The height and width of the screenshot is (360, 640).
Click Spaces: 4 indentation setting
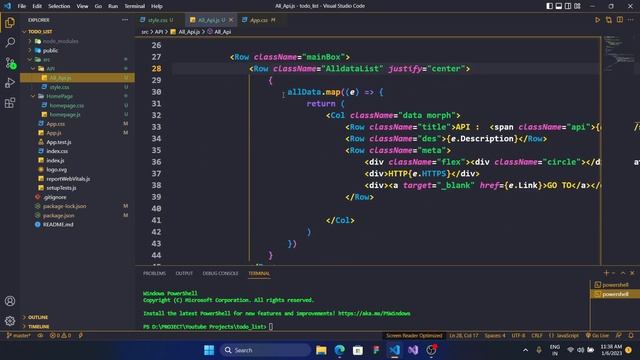[495, 336]
